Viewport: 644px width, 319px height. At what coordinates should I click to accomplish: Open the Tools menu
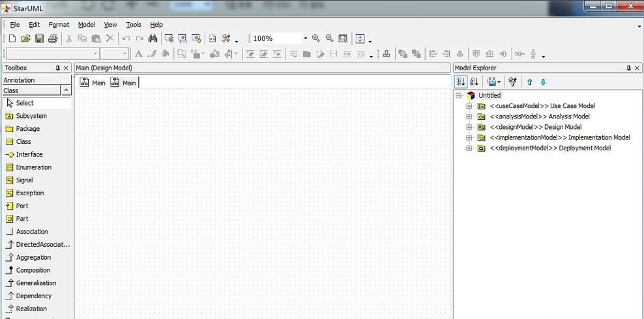click(x=134, y=25)
